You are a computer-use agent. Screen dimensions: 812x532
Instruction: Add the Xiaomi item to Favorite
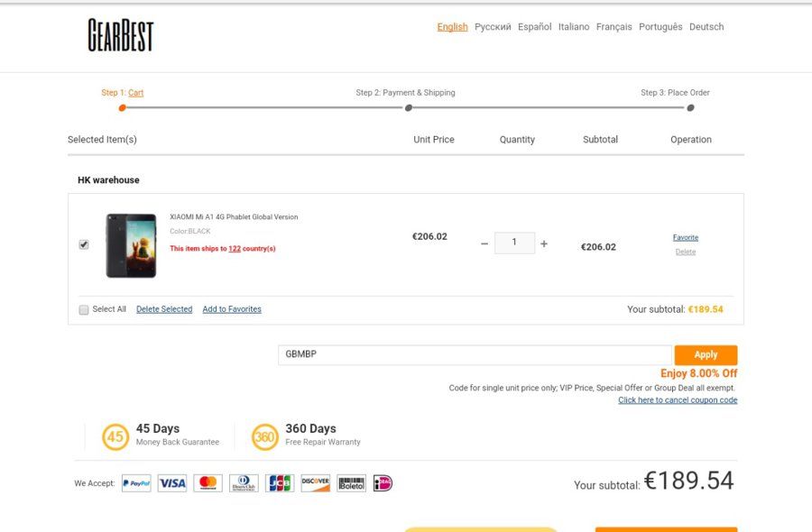click(x=686, y=237)
